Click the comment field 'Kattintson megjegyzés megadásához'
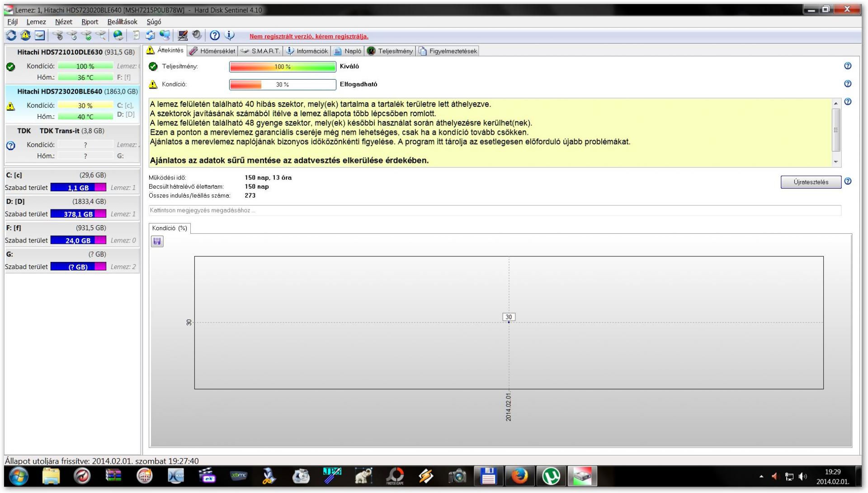Image resolution: width=868 pixels, height=493 pixels. [495, 210]
